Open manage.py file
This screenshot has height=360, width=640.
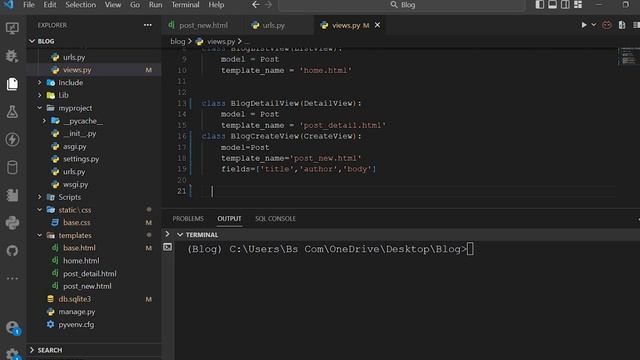coord(76,311)
